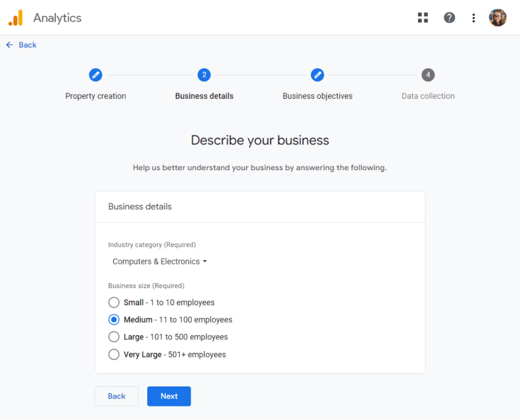Click the Google Analytics logo
520x420 pixels.
(x=16, y=17)
